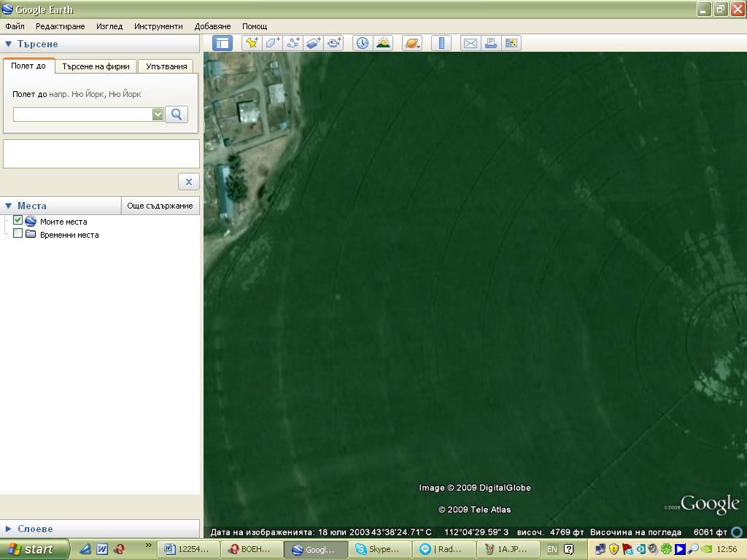Toggle the sidebar panel button in toolbar
Image resolution: width=747 pixels, height=560 pixels.
tap(222, 43)
